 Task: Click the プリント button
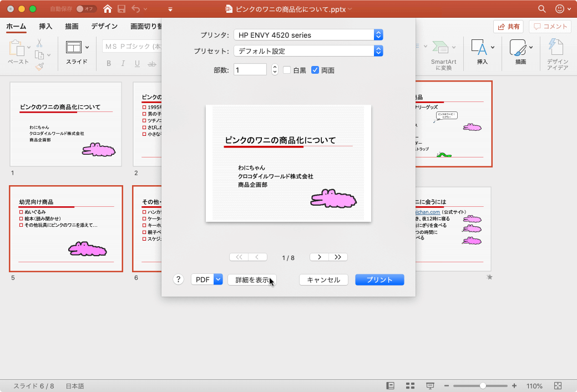click(x=379, y=280)
